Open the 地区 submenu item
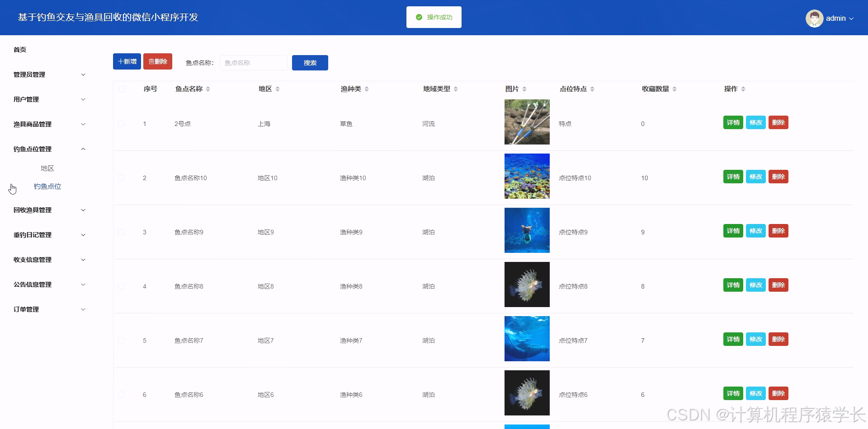868x429 pixels. coord(47,168)
